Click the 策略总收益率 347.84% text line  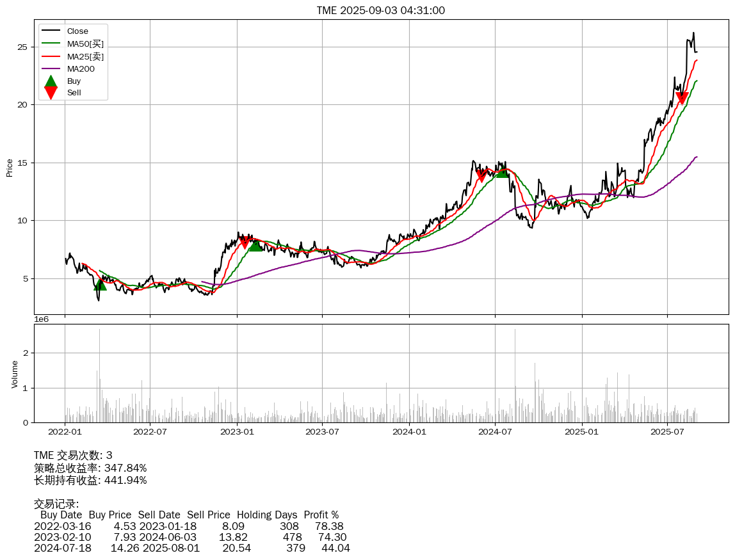click(x=90, y=468)
